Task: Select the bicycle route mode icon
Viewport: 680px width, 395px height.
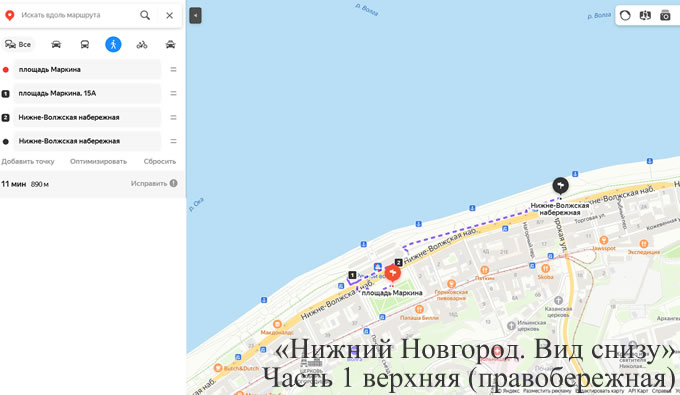Action: point(142,44)
